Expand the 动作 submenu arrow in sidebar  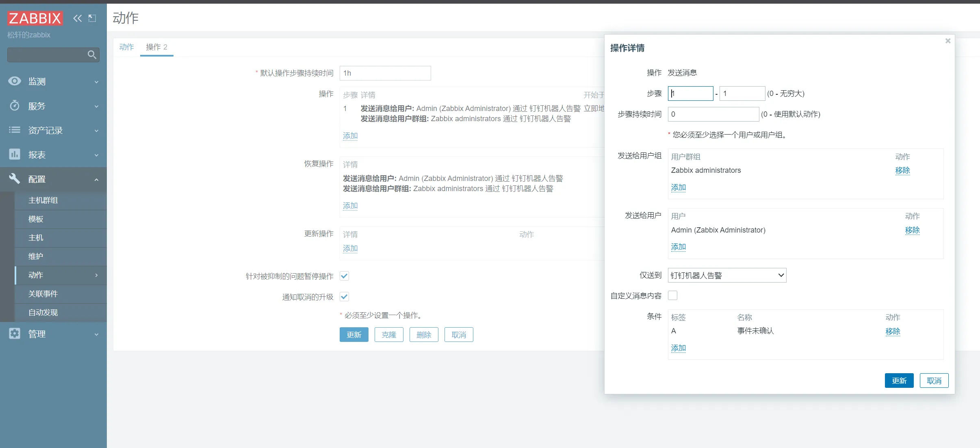(x=96, y=275)
